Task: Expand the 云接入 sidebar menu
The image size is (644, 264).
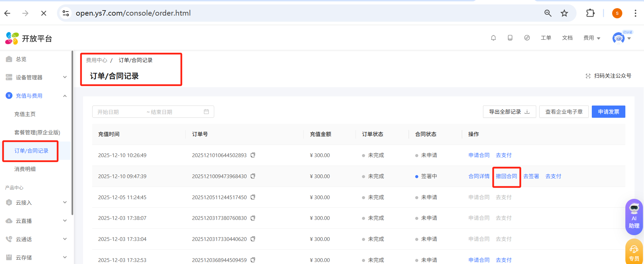Action: coord(36,203)
